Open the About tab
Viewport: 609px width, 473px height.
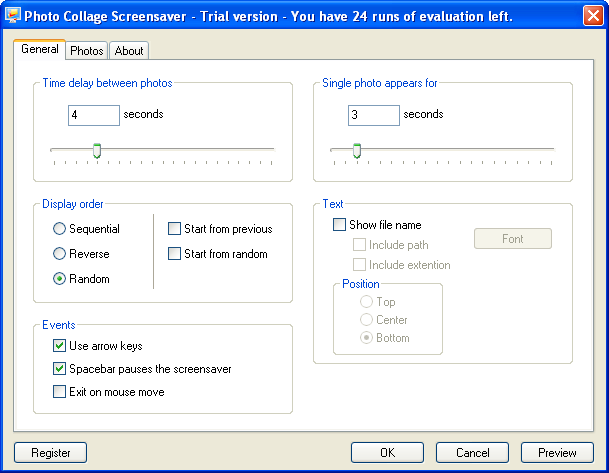(129, 51)
